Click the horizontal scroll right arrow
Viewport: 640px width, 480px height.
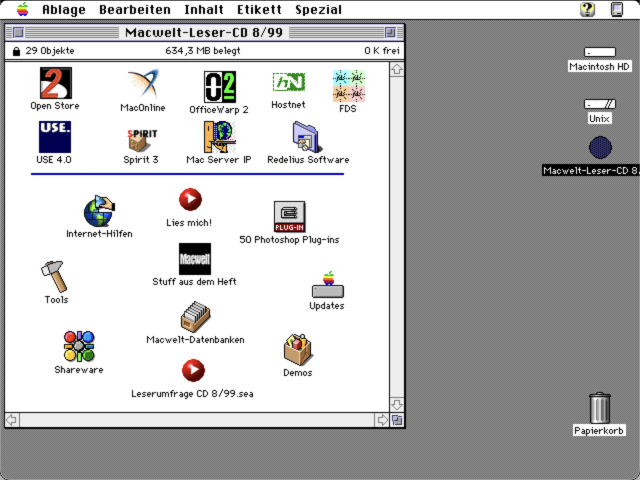382,420
